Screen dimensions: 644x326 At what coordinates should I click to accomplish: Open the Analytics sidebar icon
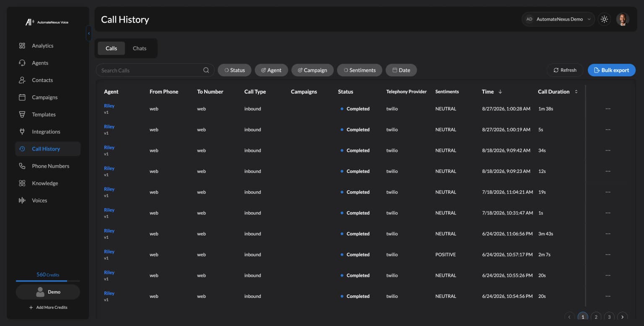click(22, 46)
